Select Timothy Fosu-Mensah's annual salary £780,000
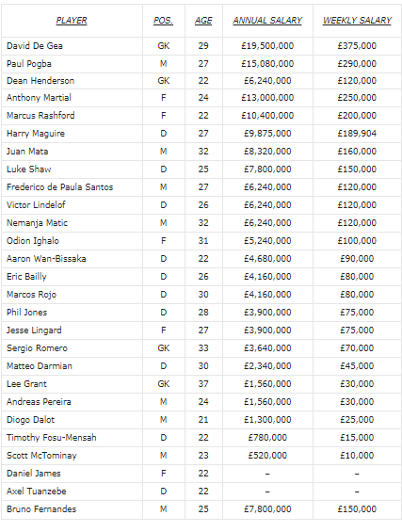The height and width of the screenshot is (532, 402). point(267,438)
